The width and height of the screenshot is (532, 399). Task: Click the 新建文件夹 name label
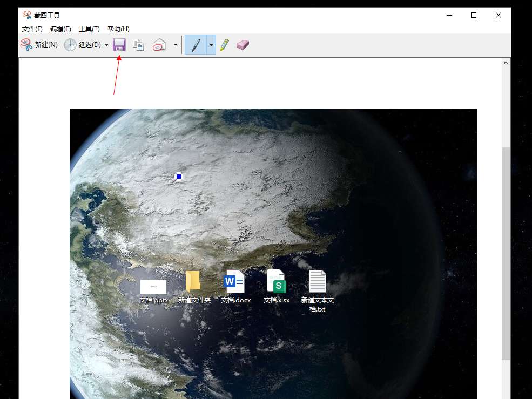coord(194,300)
